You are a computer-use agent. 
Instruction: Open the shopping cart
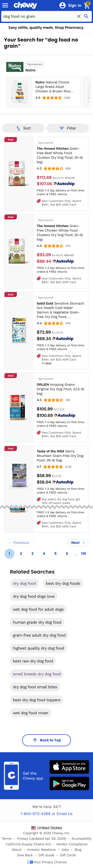point(87,5)
